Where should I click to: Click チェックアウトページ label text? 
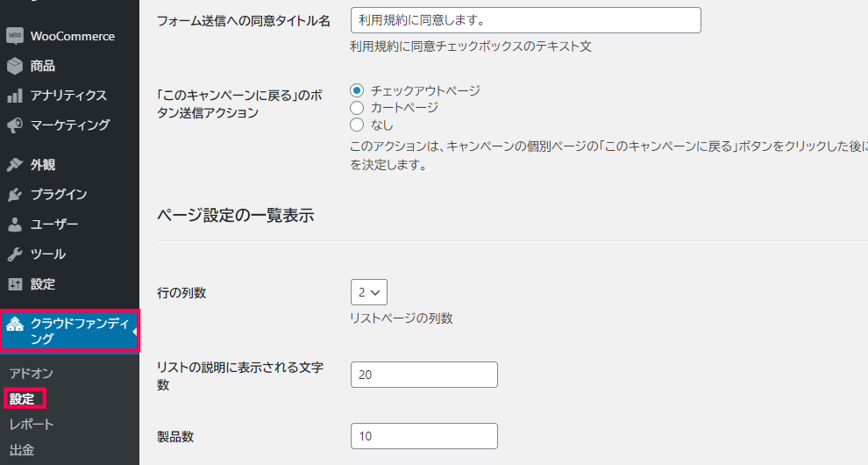coord(425,90)
